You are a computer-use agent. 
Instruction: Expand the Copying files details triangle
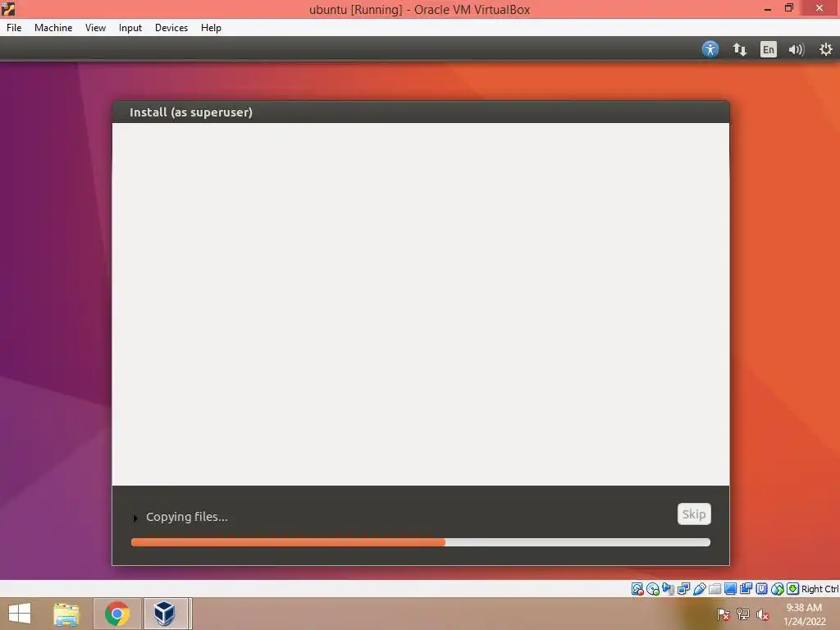pyautogui.click(x=135, y=518)
